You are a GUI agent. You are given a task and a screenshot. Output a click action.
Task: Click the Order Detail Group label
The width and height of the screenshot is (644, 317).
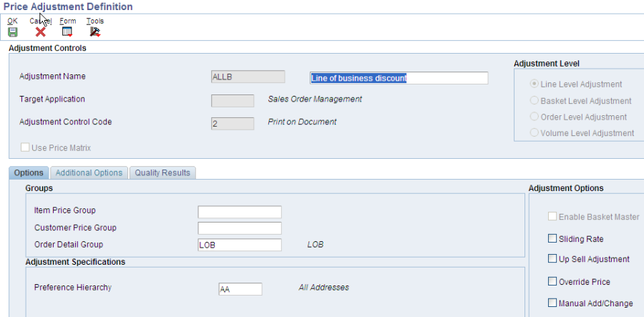point(69,244)
